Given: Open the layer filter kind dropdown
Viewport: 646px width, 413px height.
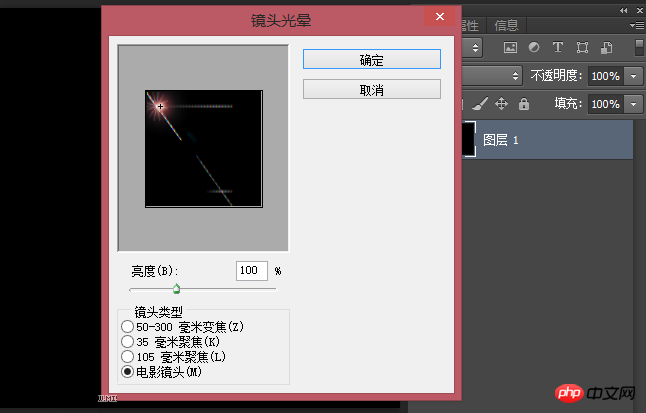Looking at the screenshot, I should (472, 47).
